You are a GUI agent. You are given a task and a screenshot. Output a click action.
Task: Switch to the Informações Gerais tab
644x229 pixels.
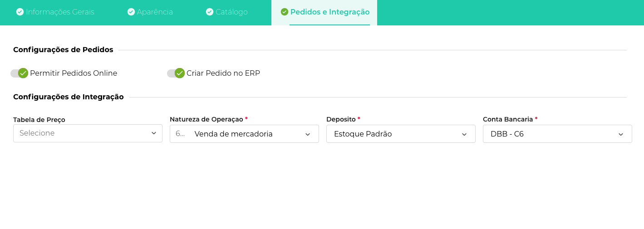pyautogui.click(x=60, y=12)
